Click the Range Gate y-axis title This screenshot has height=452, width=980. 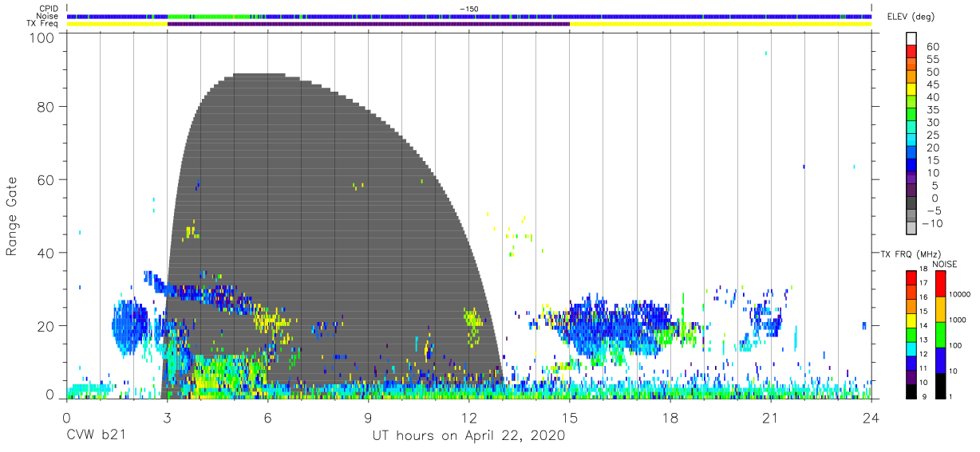(12, 217)
